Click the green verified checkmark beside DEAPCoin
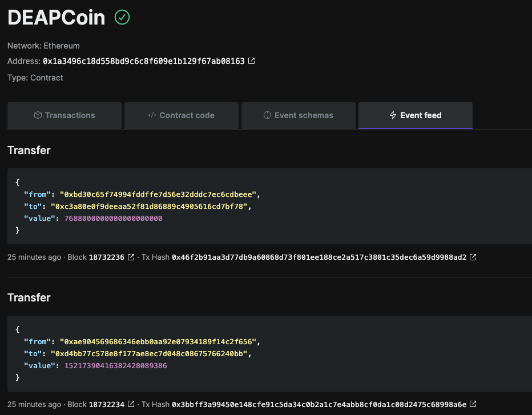Viewport: 532px width, 415px height. [122, 17]
